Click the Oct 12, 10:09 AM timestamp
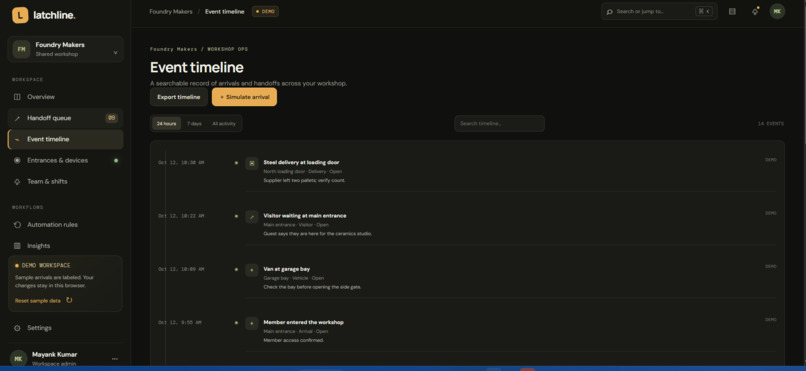 click(x=181, y=269)
